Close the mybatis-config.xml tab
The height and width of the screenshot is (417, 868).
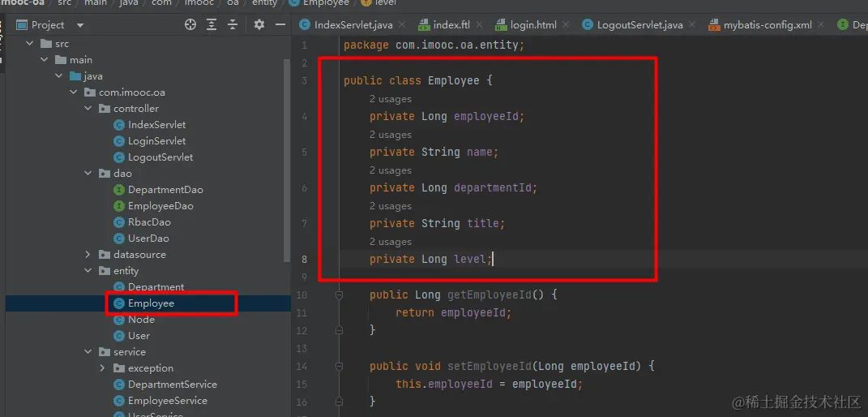pyautogui.click(x=821, y=25)
